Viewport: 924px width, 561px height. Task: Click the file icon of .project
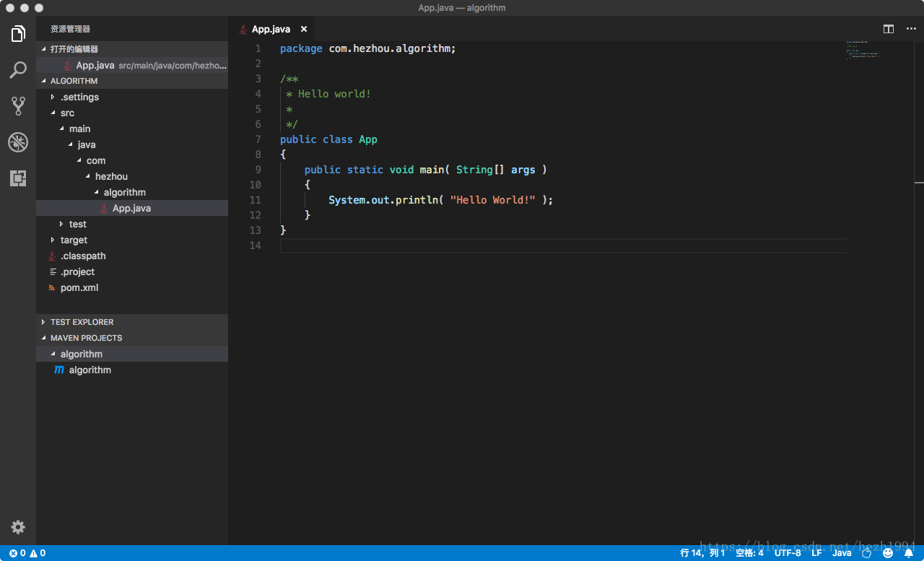coord(52,271)
